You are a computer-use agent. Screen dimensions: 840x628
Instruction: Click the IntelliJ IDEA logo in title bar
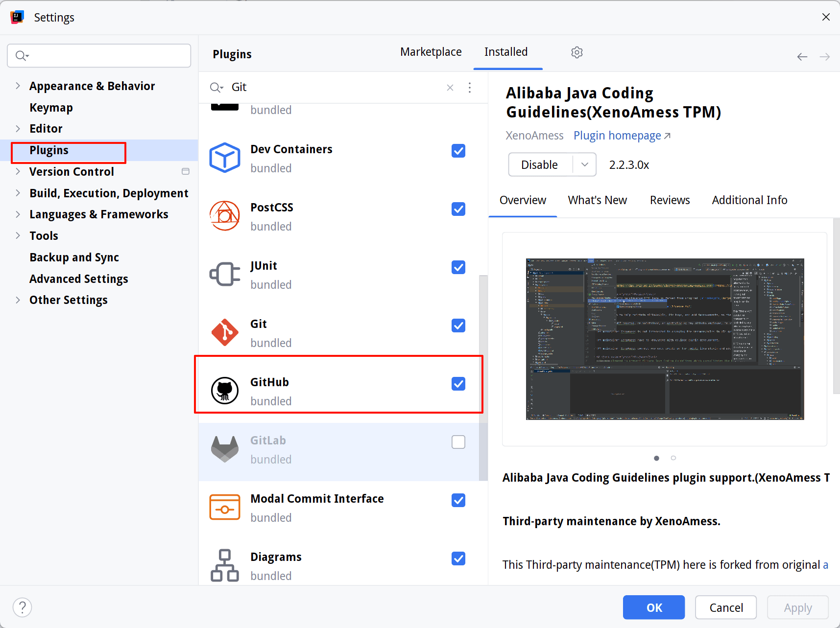17,17
